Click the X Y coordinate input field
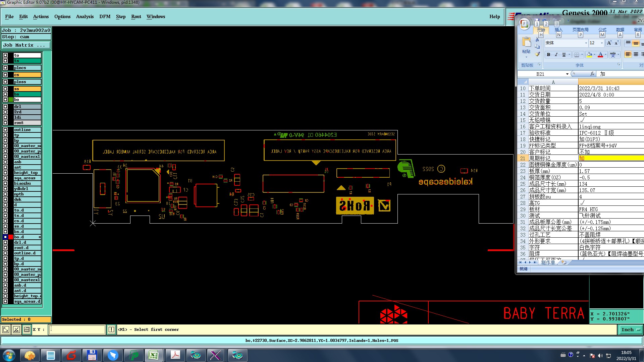644x362 pixels. pyautogui.click(x=77, y=329)
